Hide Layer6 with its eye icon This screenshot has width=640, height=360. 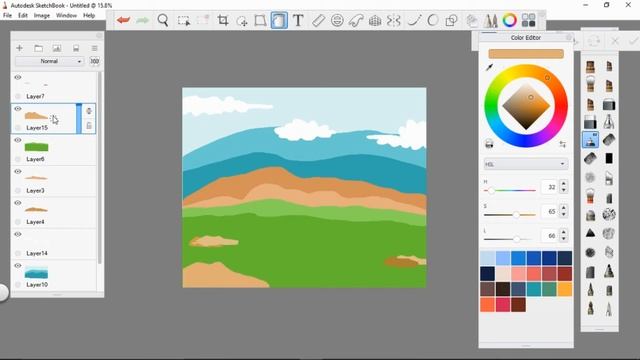tap(18, 140)
